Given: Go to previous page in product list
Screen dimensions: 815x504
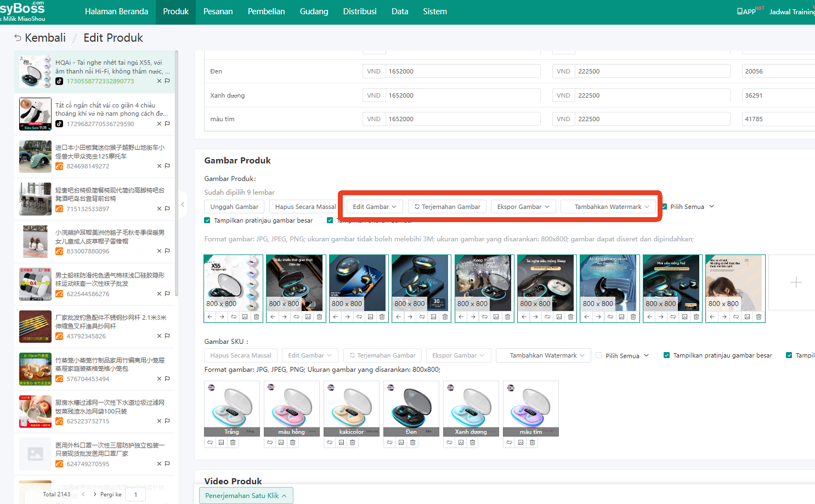Looking at the screenshot, I should pyautogui.click(x=83, y=494).
